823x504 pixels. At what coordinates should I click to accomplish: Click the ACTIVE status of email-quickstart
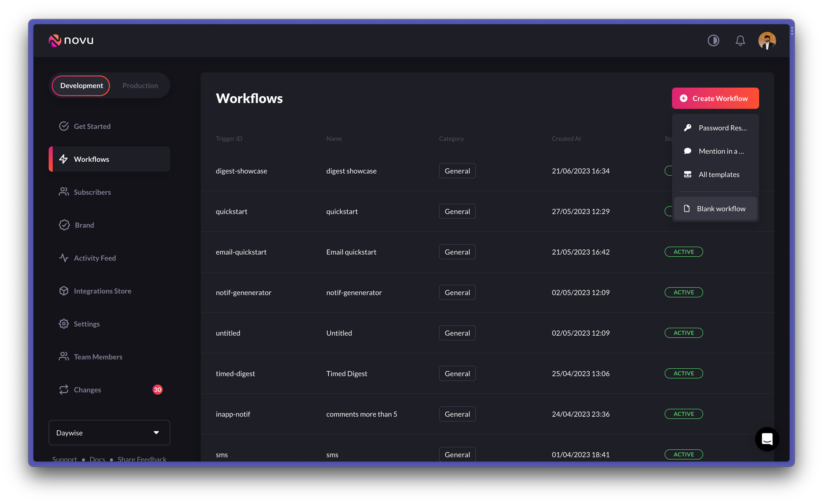tap(684, 252)
